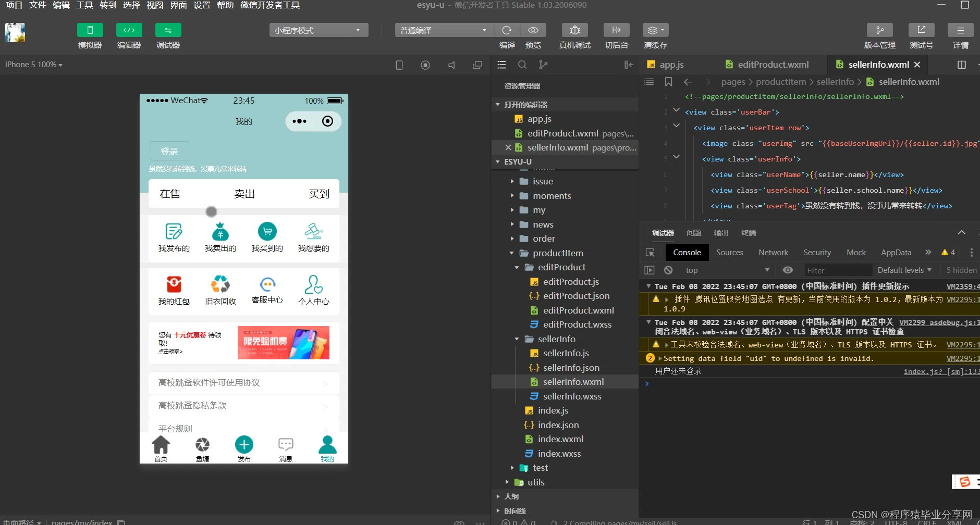
Task: Open editProduct.wxss file
Action: 577,324
